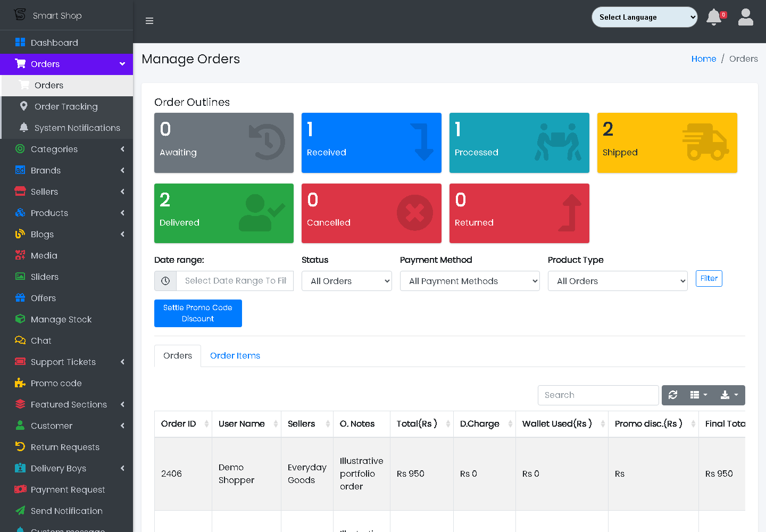
Task: Click the Media icon in sidebar
Action: click(20, 255)
